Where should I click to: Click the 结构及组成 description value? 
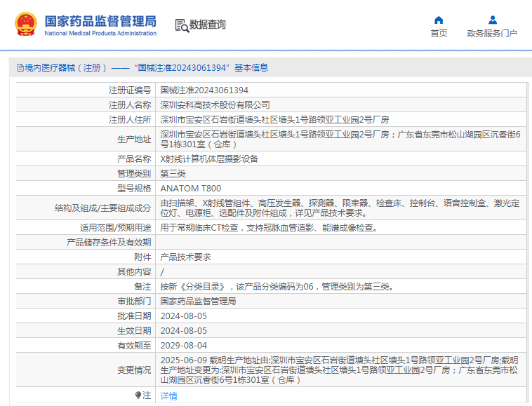click(x=340, y=208)
